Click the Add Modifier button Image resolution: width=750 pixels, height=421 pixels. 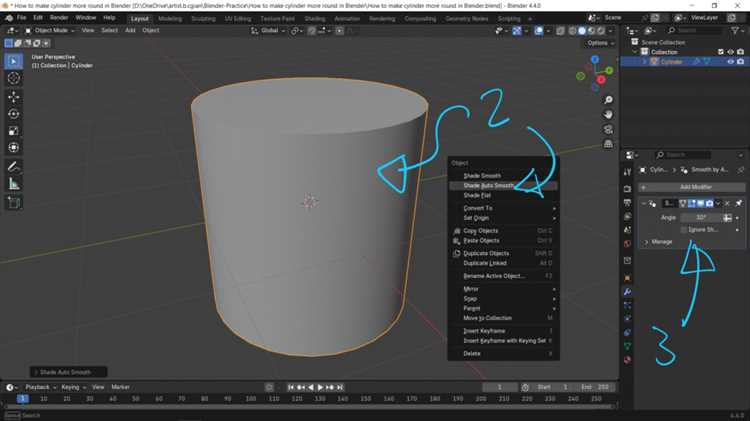[x=692, y=187]
